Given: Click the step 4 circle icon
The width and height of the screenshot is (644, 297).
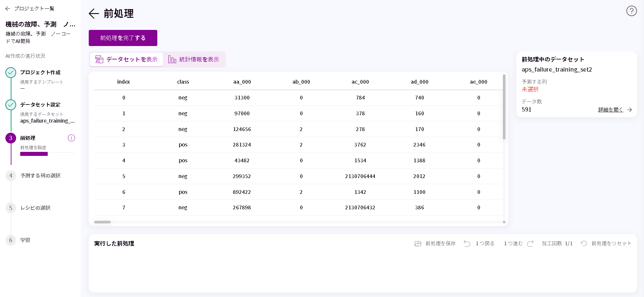Looking at the screenshot, I should pyautogui.click(x=11, y=176).
